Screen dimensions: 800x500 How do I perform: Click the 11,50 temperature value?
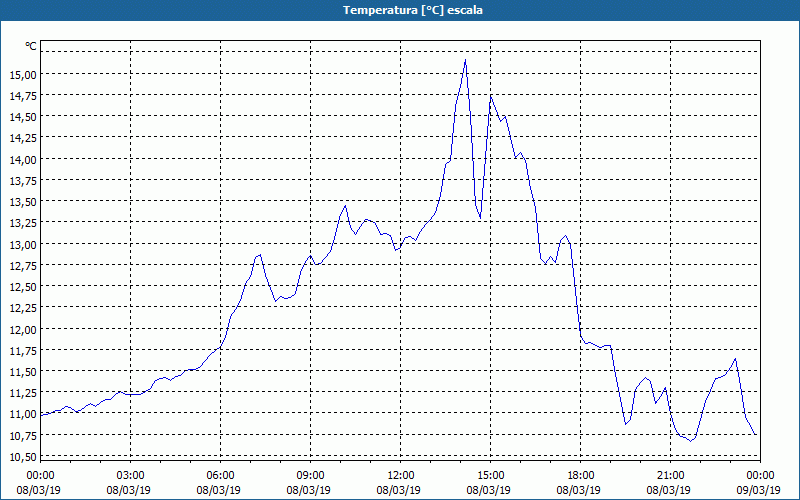(x=22, y=371)
